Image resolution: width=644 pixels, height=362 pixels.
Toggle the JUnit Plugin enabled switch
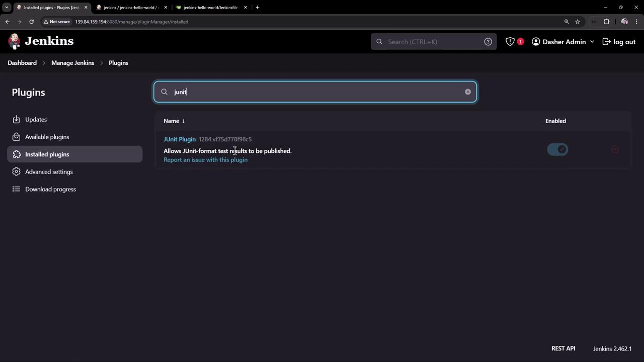(x=557, y=149)
